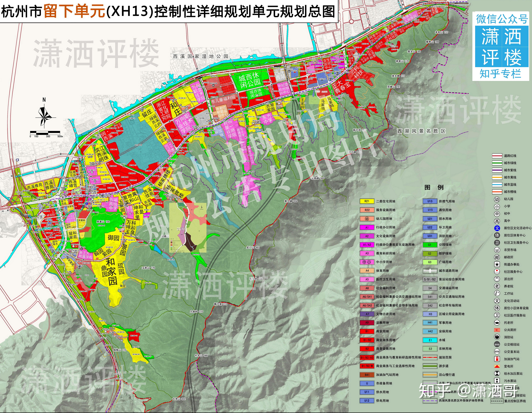Image resolution: width=532 pixels, height=413 pixels.
Task: Click the 屏基山 100 label
Action: (x=103, y=222)
